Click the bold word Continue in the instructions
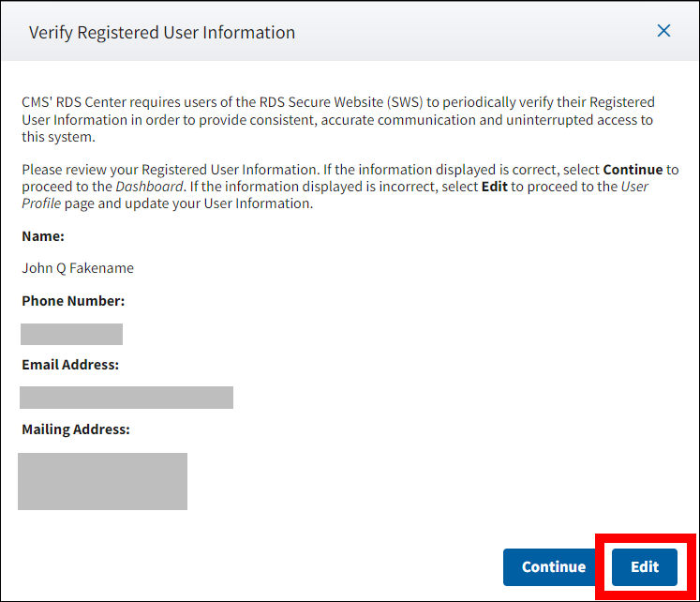Viewport: 700px width, 602px height. (x=632, y=170)
